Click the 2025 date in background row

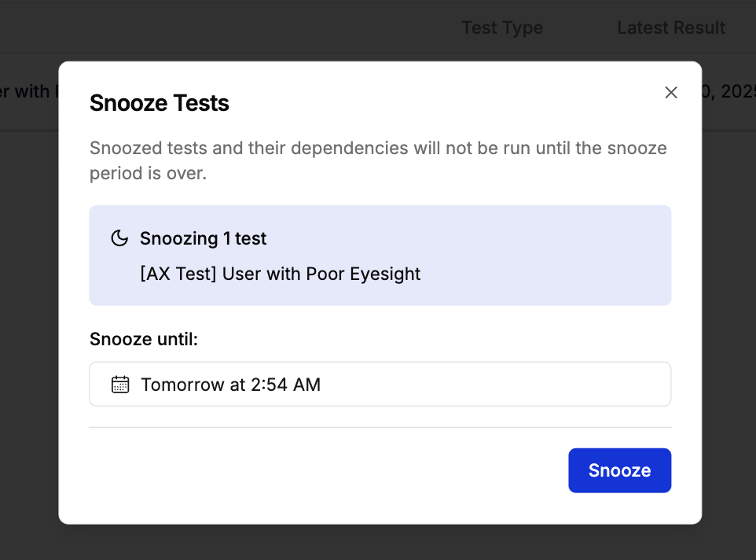point(728,91)
